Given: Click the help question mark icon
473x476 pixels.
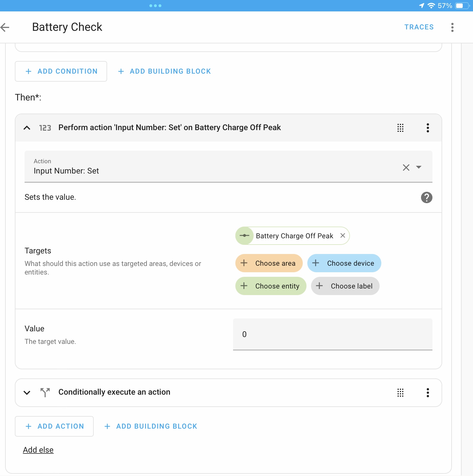Looking at the screenshot, I should pos(426,197).
